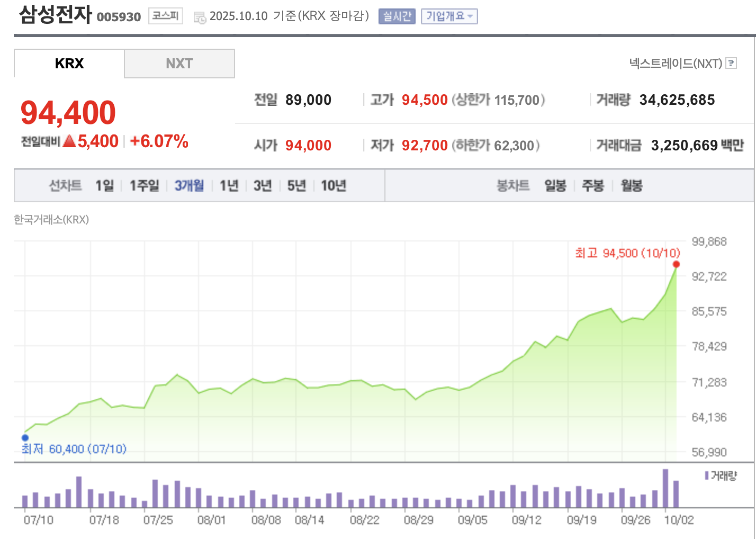Click the 99,868 y-axis label

[709, 241]
